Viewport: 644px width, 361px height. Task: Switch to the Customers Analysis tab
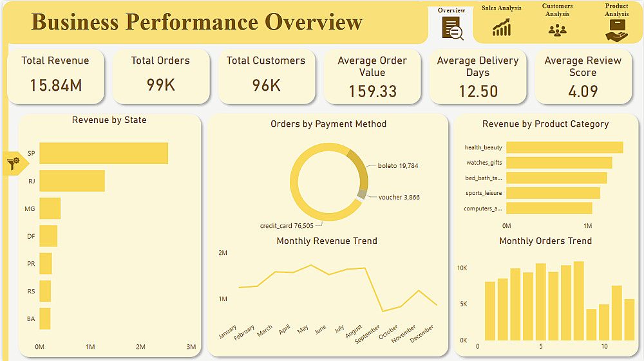tap(557, 10)
